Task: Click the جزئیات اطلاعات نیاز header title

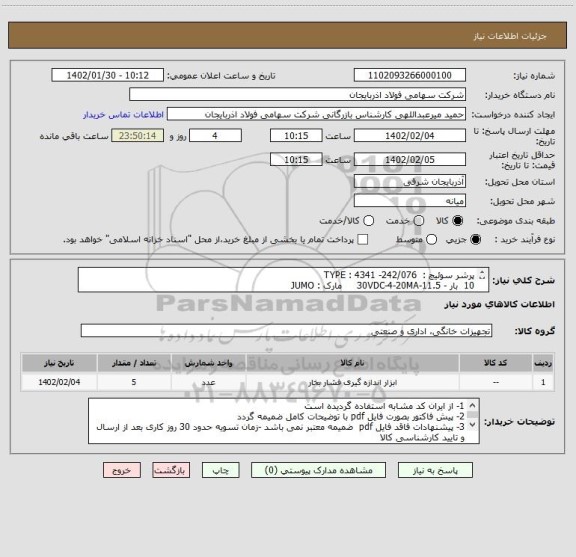Action: pos(510,36)
